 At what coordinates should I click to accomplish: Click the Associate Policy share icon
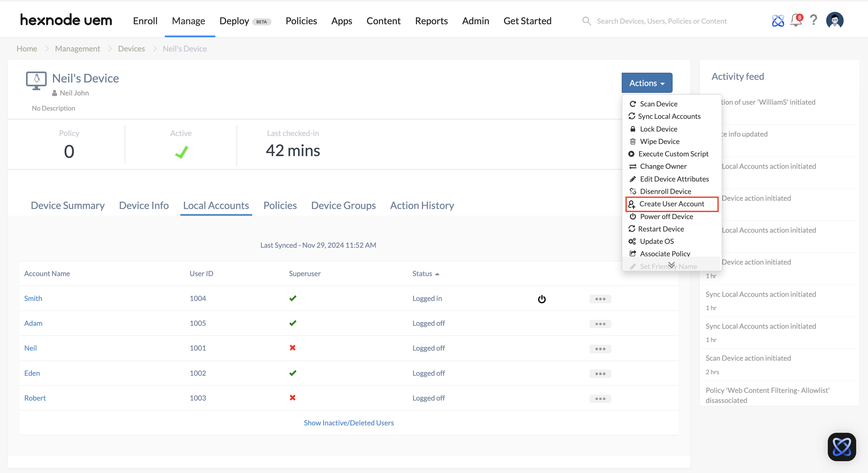[632, 254]
